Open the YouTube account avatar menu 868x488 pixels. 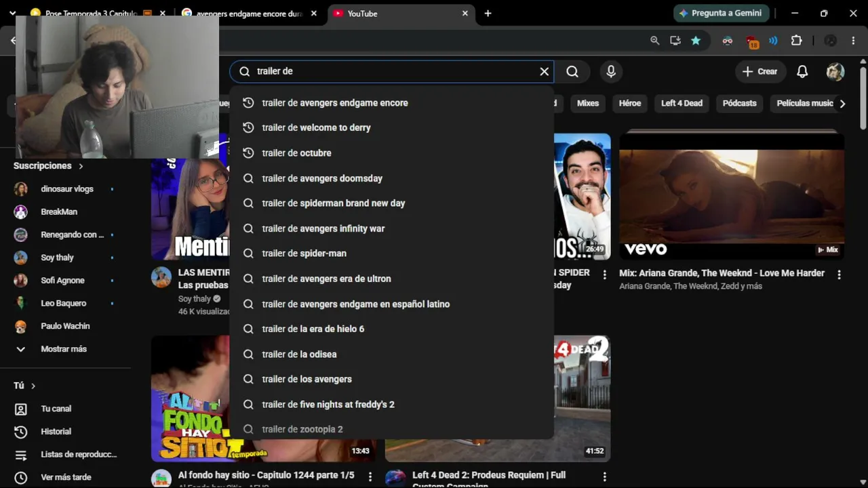point(835,71)
